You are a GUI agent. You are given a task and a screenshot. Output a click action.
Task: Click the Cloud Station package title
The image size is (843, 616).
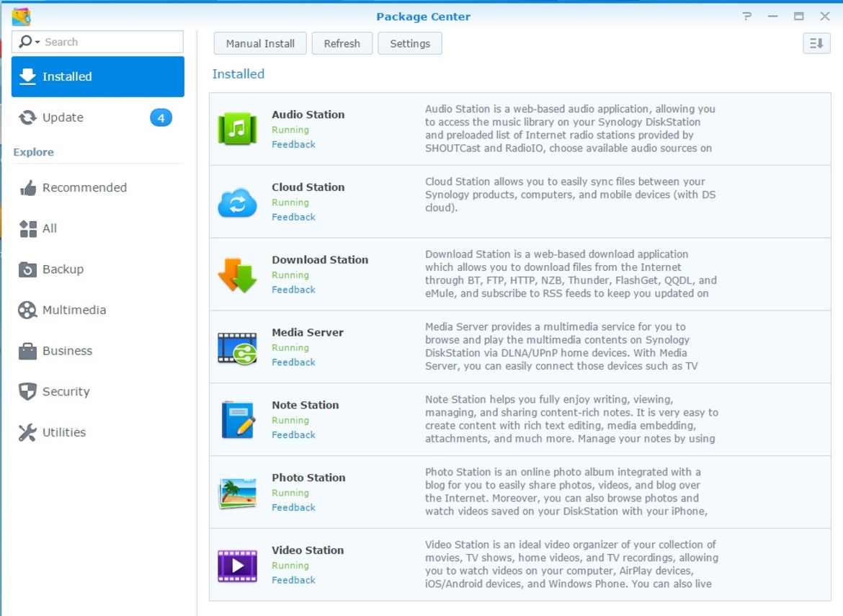(308, 187)
